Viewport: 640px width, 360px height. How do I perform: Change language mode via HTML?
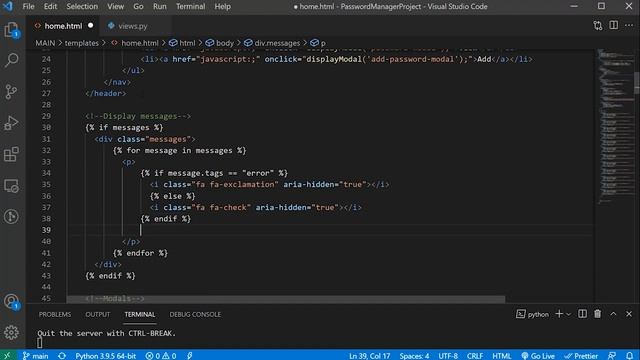click(501, 356)
